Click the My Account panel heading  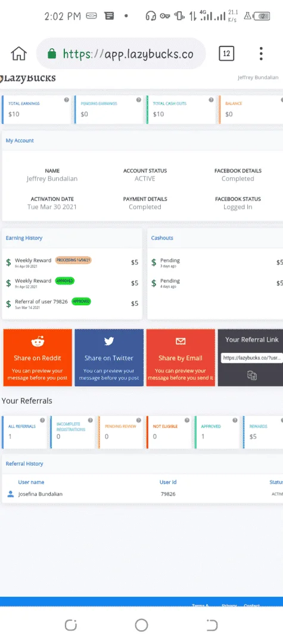pyautogui.click(x=20, y=141)
